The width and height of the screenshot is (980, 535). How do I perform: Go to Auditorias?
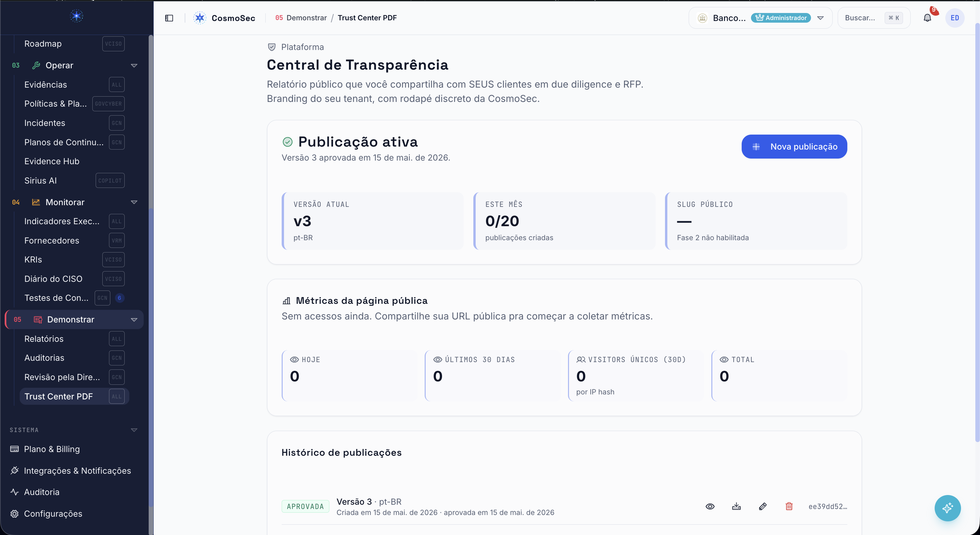click(x=74, y=358)
